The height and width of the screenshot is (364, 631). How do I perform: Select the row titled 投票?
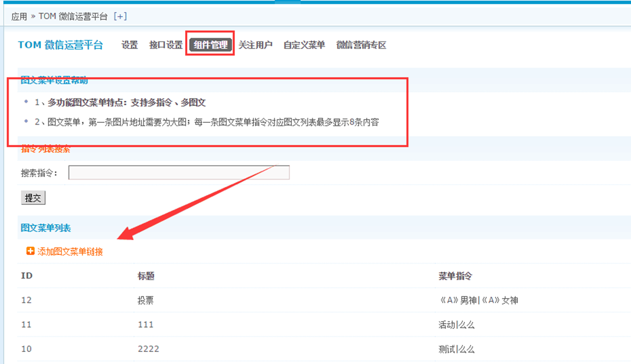(x=324, y=301)
